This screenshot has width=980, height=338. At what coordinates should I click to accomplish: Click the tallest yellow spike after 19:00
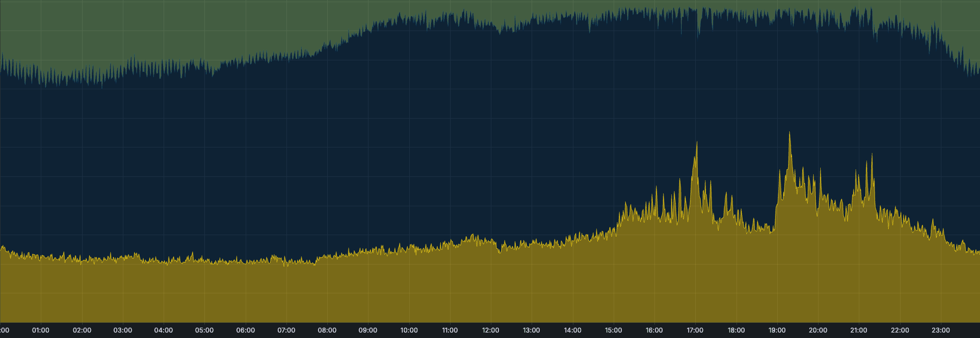click(x=790, y=133)
